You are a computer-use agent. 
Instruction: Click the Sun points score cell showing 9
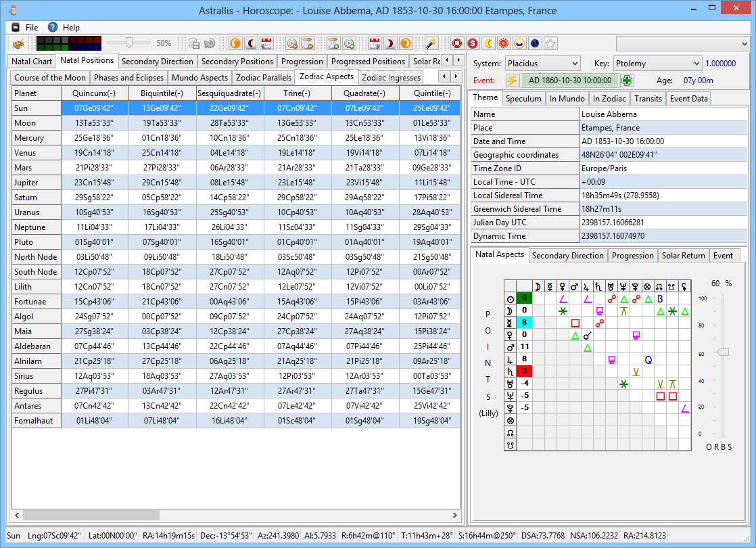(x=525, y=298)
